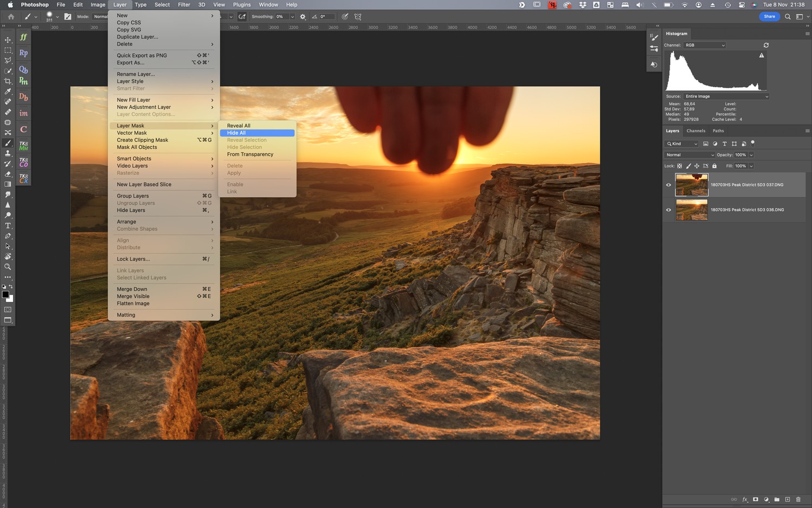Select the Zoom tool
The height and width of the screenshot is (508, 812).
click(8, 267)
